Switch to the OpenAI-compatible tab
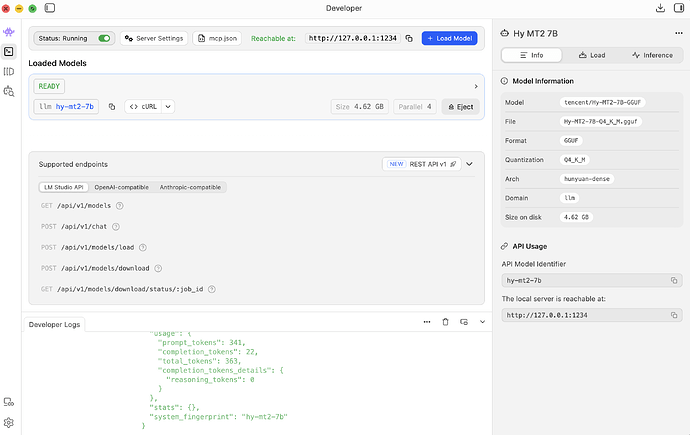Viewport: 690px width, 435px height. coord(121,187)
